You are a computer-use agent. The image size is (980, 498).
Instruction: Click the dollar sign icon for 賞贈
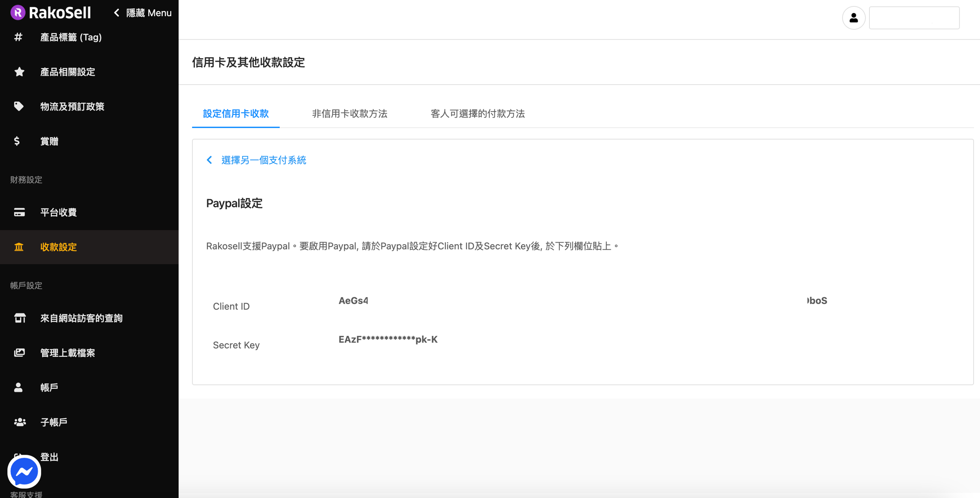pos(17,141)
